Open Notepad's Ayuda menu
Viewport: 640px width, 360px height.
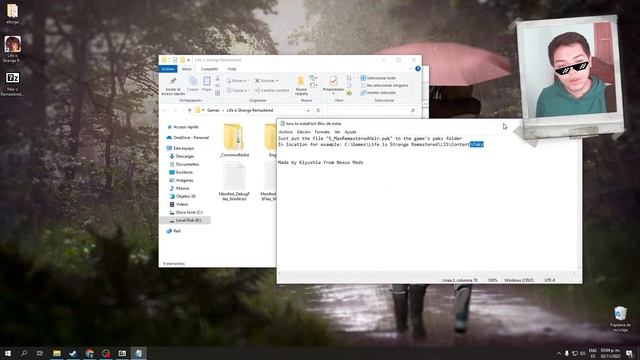click(350, 132)
